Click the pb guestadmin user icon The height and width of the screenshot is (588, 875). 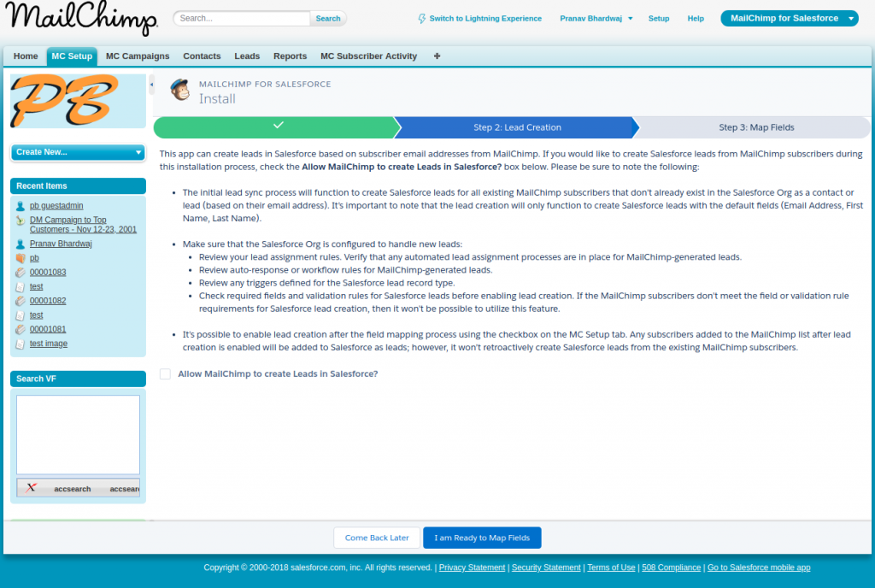coord(21,206)
